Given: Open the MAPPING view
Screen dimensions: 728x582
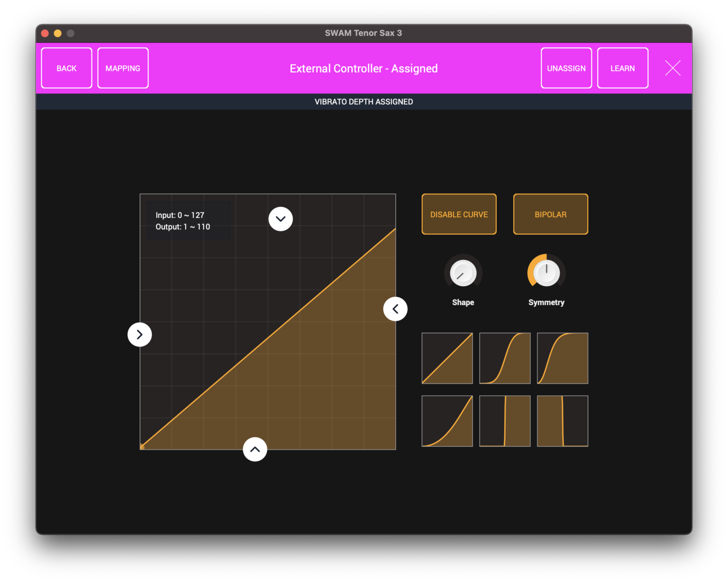Looking at the screenshot, I should 123,68.
